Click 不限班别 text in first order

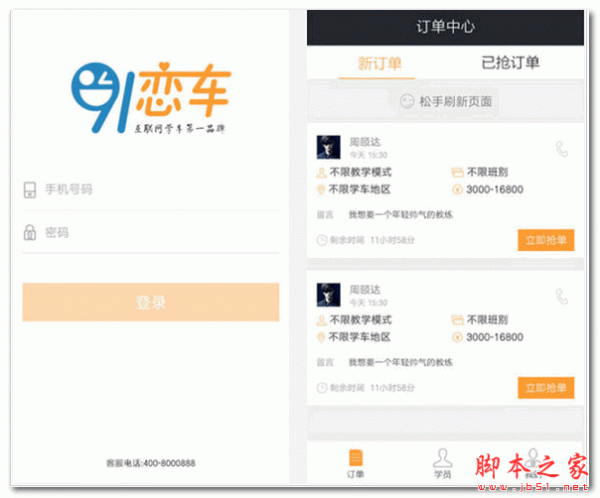tap(487, 172)
